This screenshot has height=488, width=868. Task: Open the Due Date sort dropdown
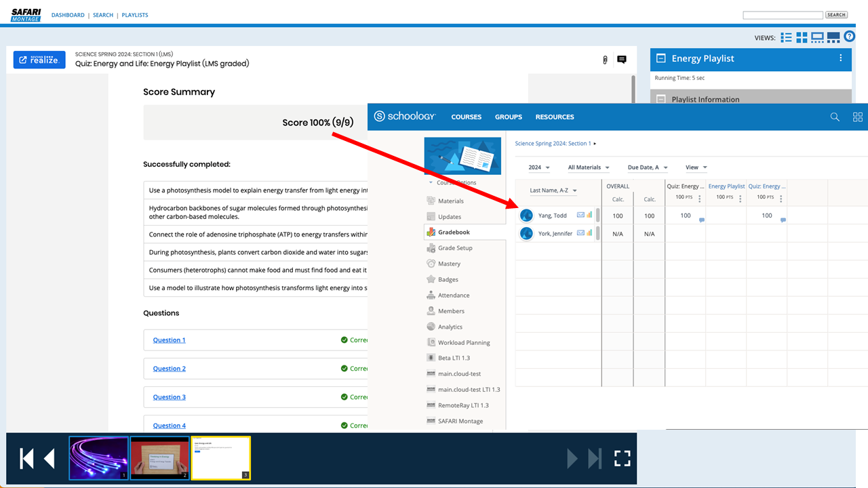648,167
